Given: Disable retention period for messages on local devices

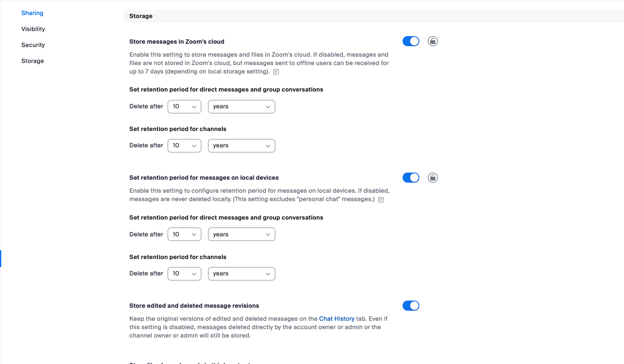Looking at the screenshot, I should [x=411, y=178].
